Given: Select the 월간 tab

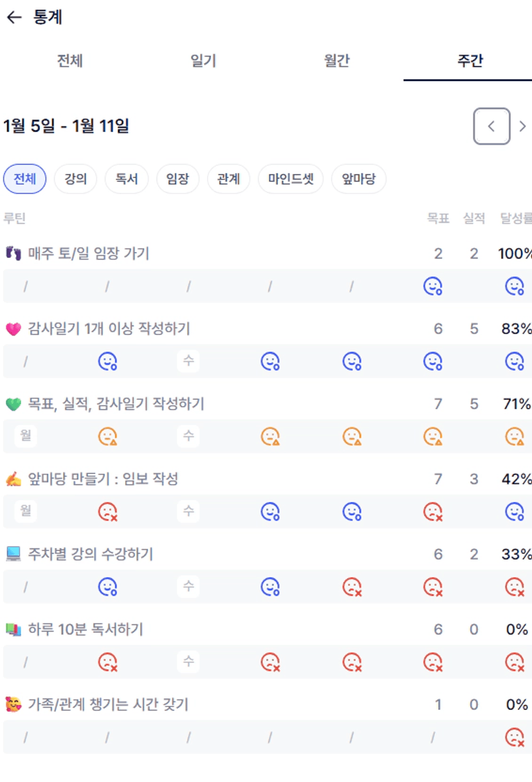Looking at the screenshot, I should pyautogui.click(x=336, y=61).
